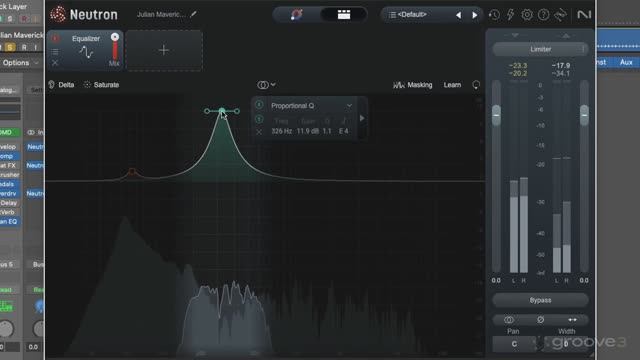Open the Limiter options menu dots
This screenshot has width=640, height=360.
(583, 49)
